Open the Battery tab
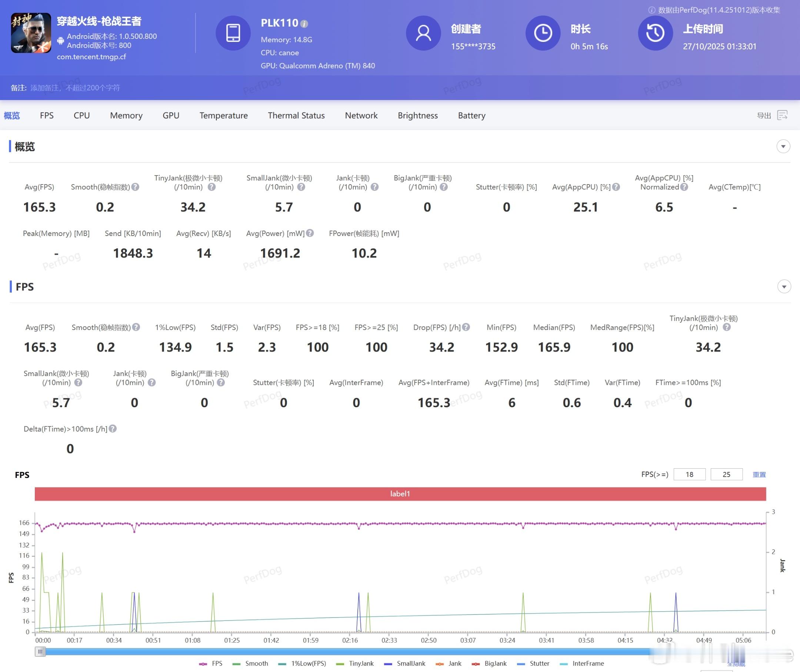The image size is (800, 672). click(x=471, y=116)
